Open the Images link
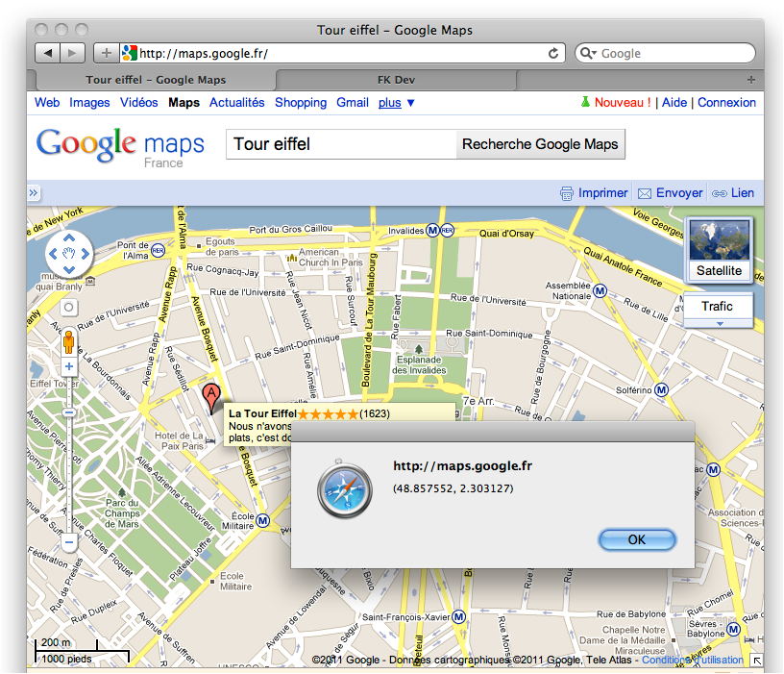 tap(89, 103)
